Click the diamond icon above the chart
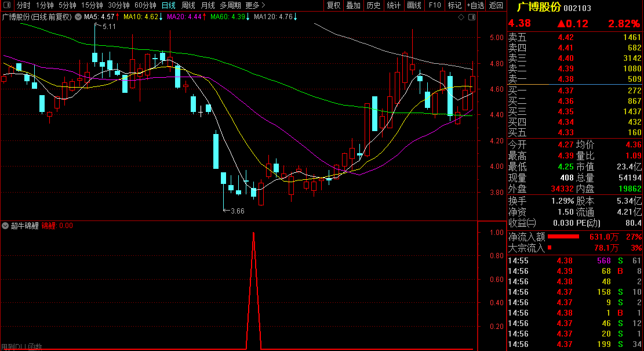 pos(461,17)
